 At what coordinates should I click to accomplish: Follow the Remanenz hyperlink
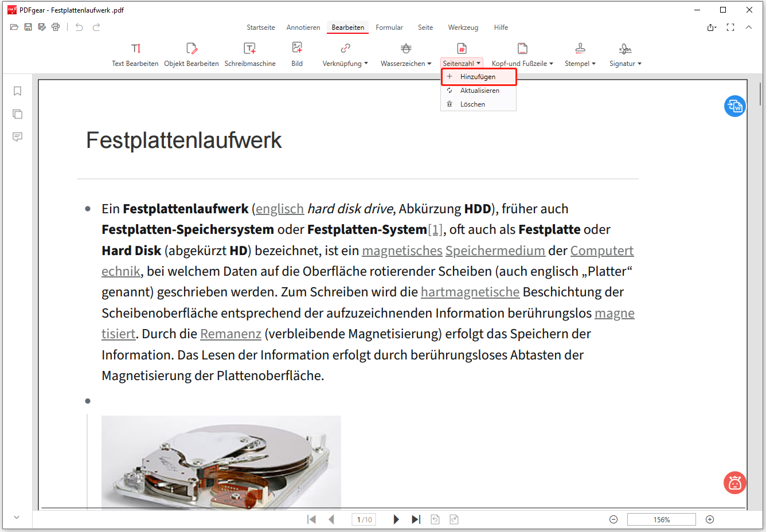(x=230, y=334)
